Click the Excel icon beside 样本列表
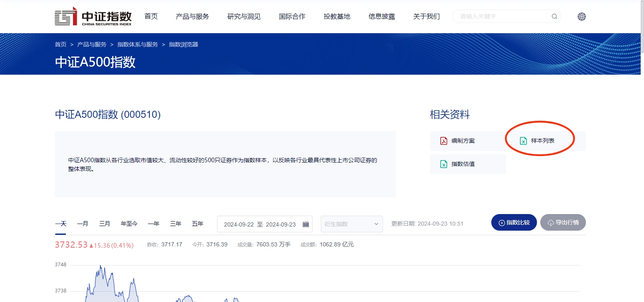644x302 pixels. point(523,141)
